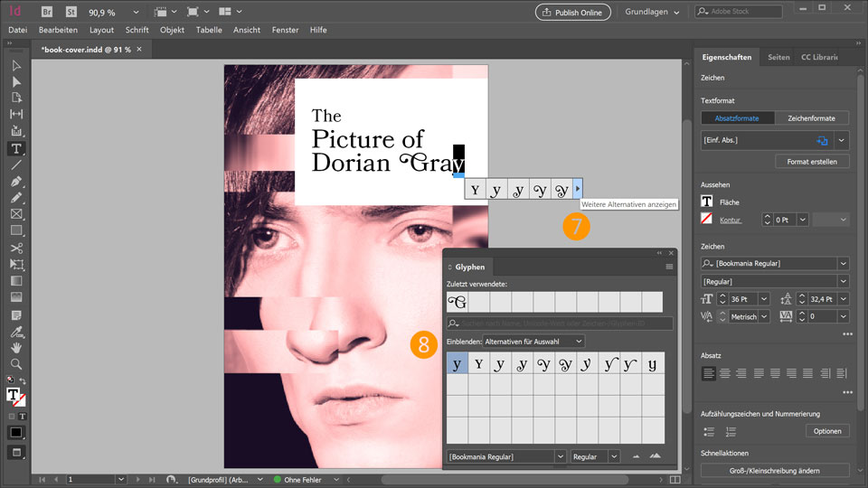The image size is (868, 488).
Task: Select the Scissors tool
Action: [x=16, y=248]
